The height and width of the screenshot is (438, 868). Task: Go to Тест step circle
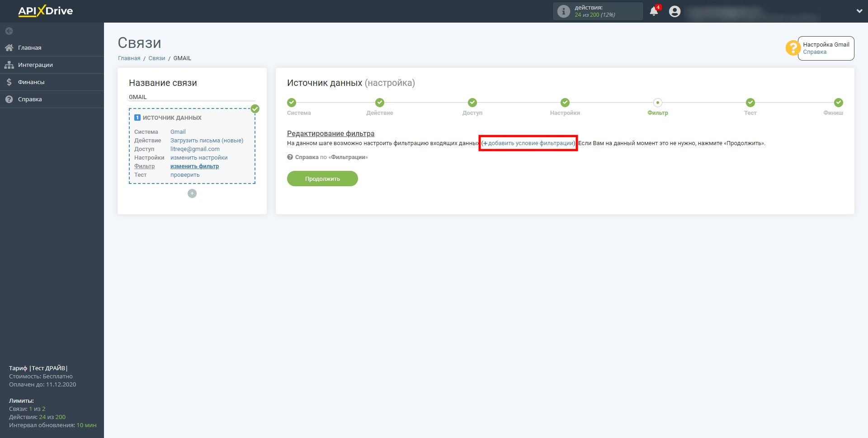pyautogui.click(x=750, y=103)
